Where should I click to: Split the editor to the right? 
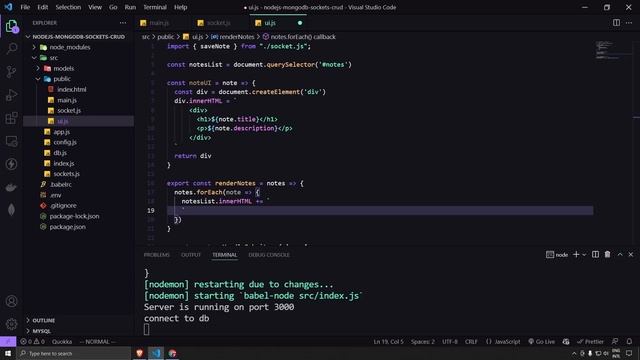coord(616,23)
